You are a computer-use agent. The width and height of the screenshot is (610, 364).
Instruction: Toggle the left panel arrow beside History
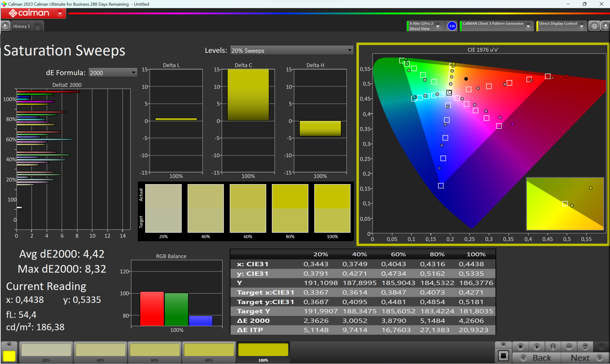pyautogui.click(x=5, y=26)
